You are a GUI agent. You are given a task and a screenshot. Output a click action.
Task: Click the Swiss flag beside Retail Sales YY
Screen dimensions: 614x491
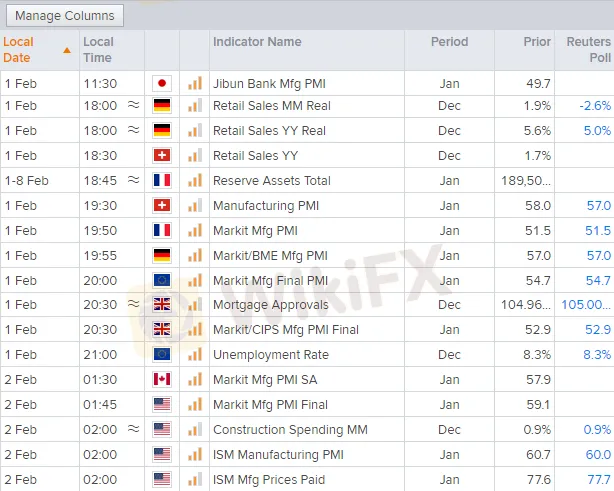tap(161, 156)
